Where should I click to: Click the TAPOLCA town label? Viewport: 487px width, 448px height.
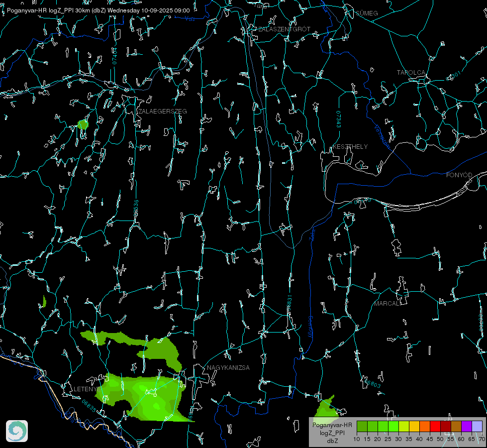(411, 73)
